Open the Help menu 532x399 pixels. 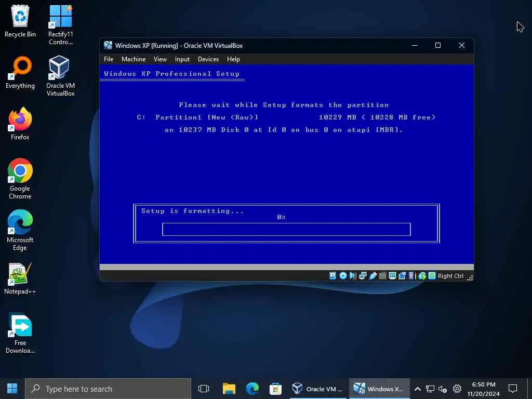coord(233,59)
